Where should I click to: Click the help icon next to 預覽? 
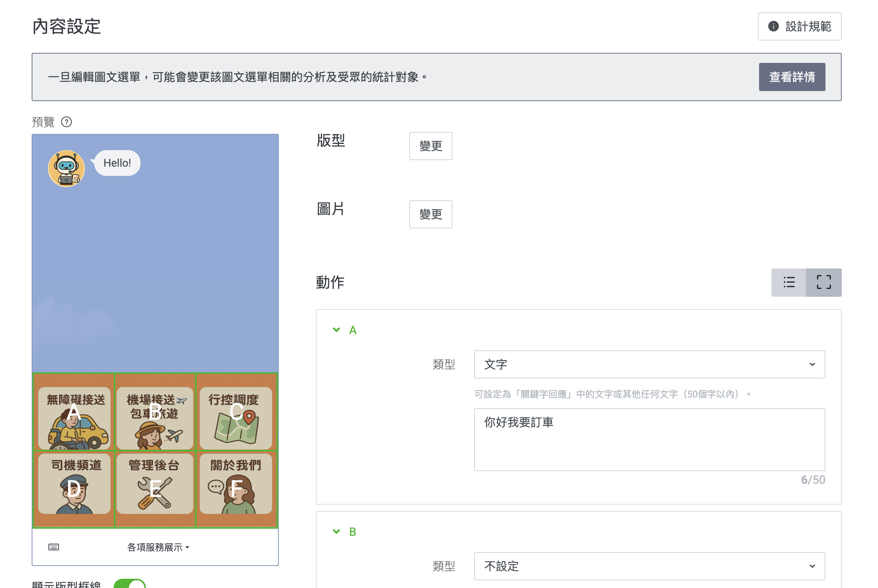[x=66, y=122]
